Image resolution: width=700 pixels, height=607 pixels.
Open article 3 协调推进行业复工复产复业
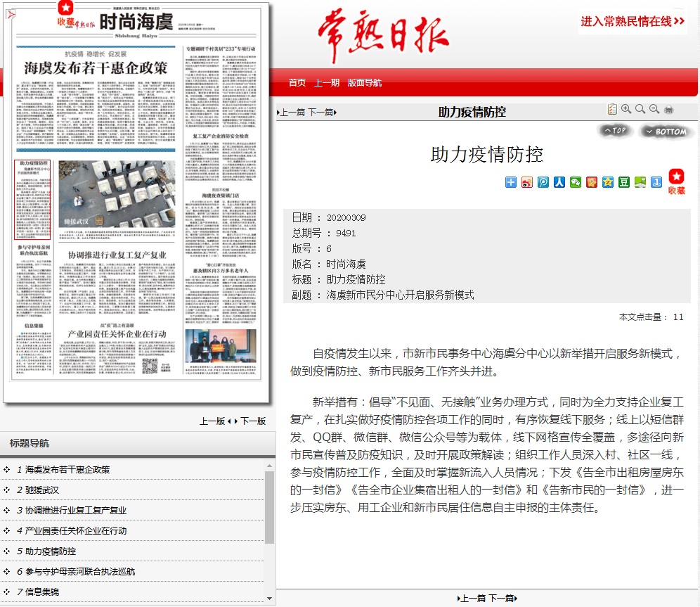76,510
